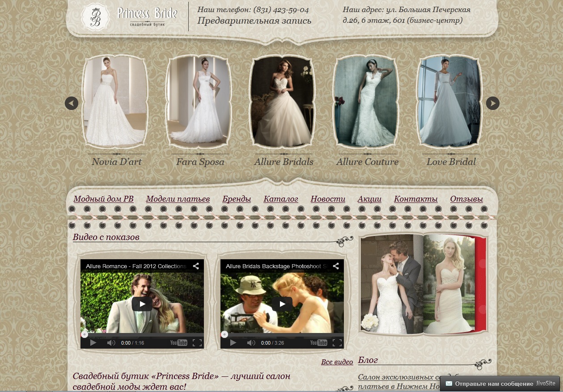Click small play control on Allure Romance player

[x=93, y=343]
